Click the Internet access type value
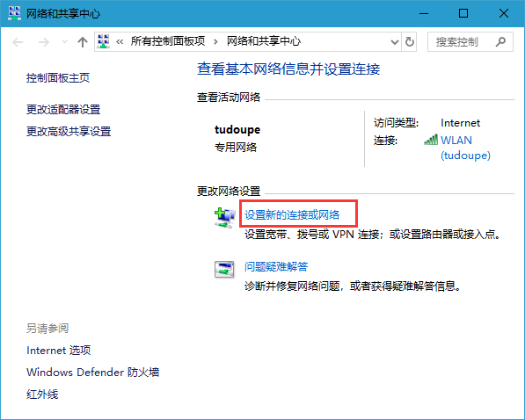The width and height of the screenshot is (525, 420). pyautogui.click(x=461, y=123)
